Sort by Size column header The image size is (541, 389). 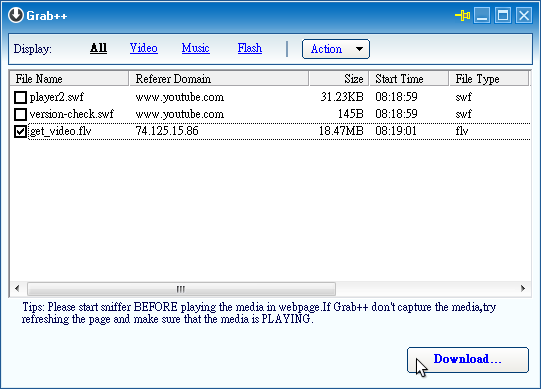[x=339, y=79]
